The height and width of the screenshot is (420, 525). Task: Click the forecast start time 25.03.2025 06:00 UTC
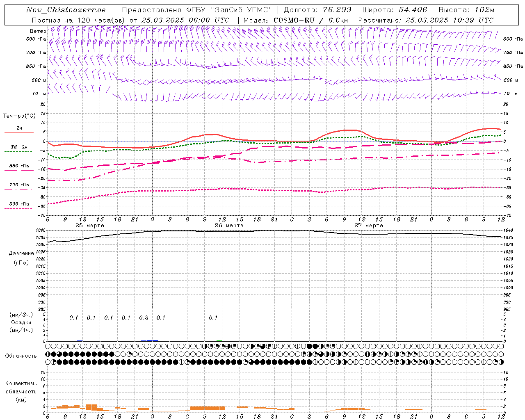(x=185, y=20)
